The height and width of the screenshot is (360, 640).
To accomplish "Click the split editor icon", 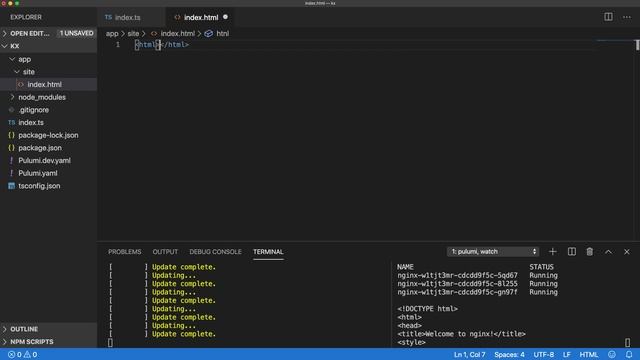I will [x=608, y=17].
